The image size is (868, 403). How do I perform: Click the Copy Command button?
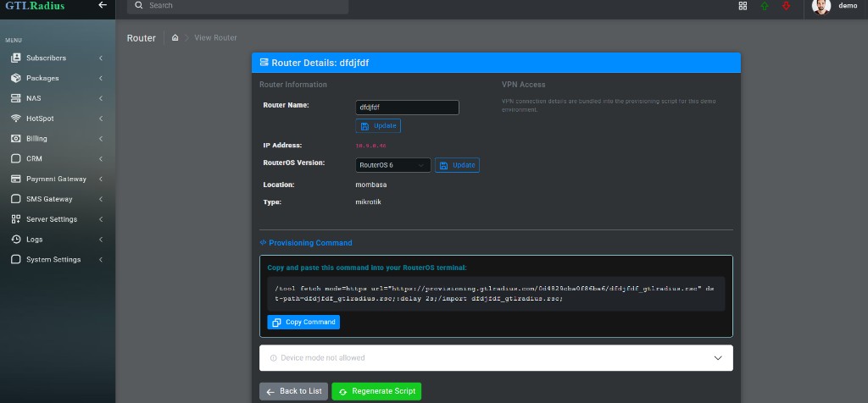coord(303,323)
